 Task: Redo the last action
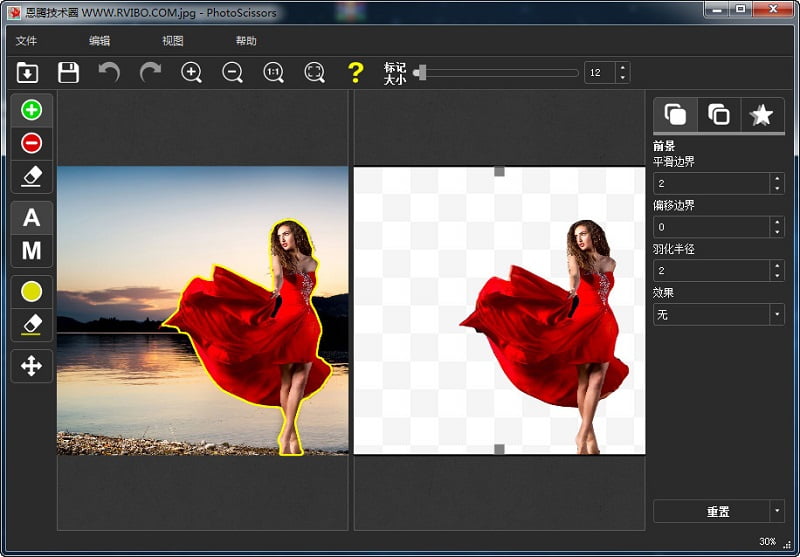(x=151, y=72)
